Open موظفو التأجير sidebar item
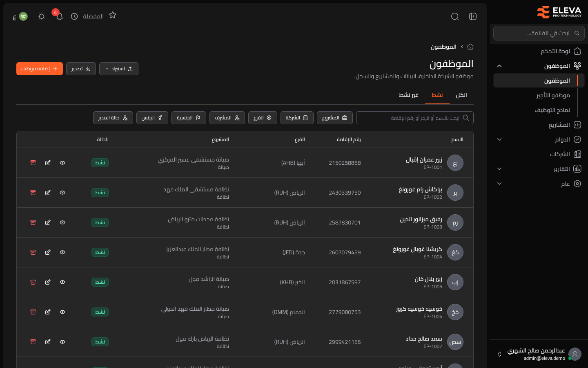The width and height of the screenshot is (588, 368). tap(553, 95)
